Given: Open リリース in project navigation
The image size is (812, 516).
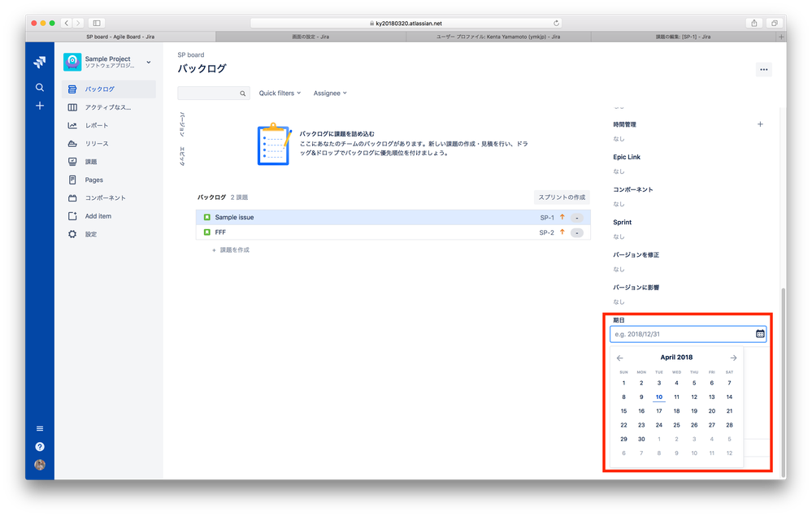Looking at the screenshot, I should (x=109, y=143).
